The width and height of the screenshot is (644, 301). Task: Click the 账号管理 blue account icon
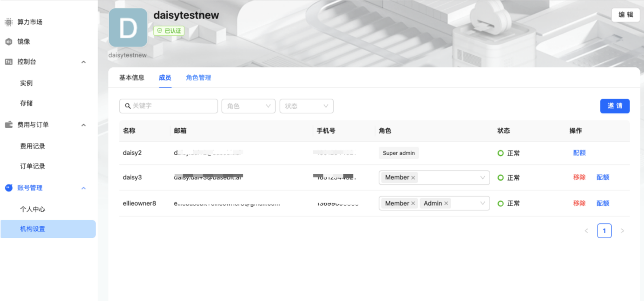coord(8,188)
